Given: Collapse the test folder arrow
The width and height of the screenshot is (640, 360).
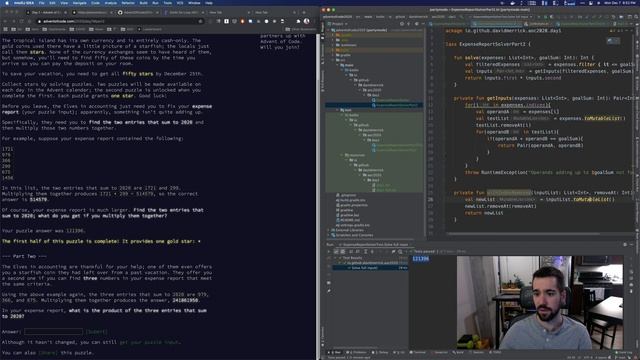Looking at the screenshot, I should (x=338, y=110).
